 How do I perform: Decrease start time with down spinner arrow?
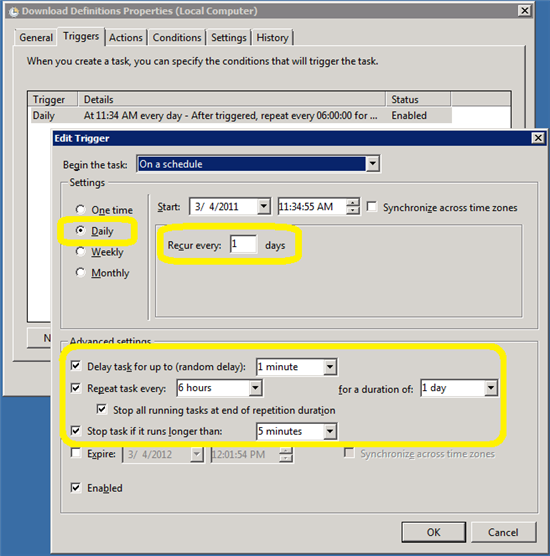[352, 210]
